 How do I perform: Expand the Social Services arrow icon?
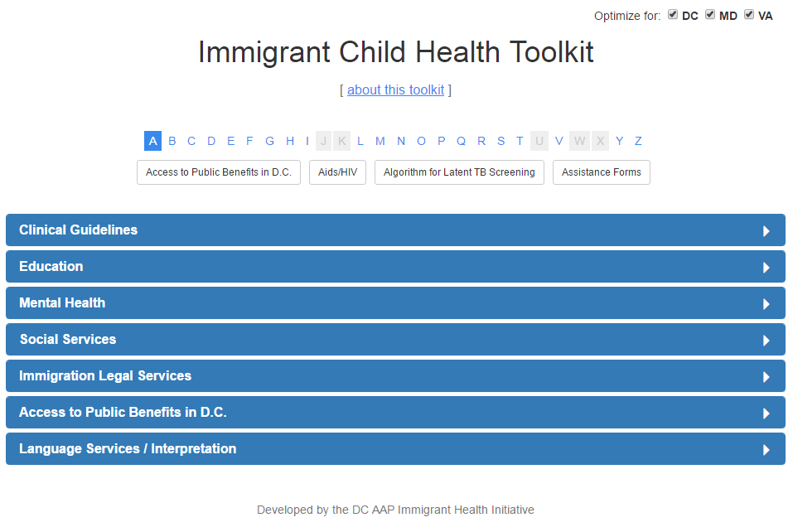pos(766,341)
